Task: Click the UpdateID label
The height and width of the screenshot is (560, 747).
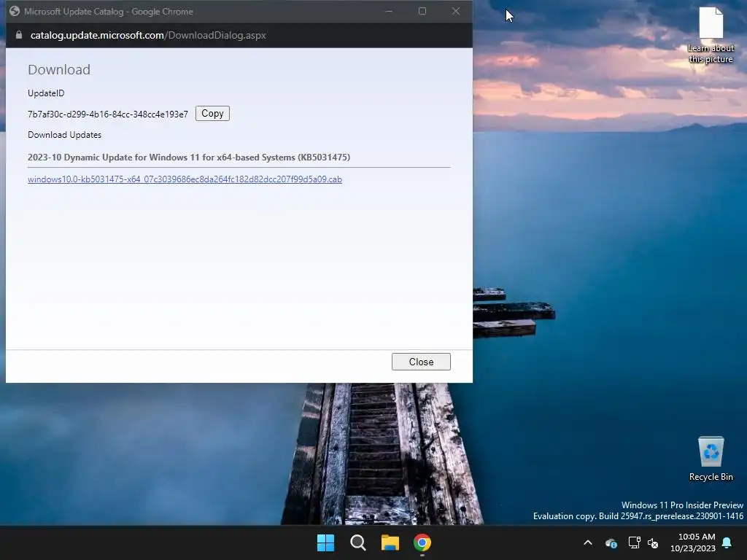Action: coord(46,93)
